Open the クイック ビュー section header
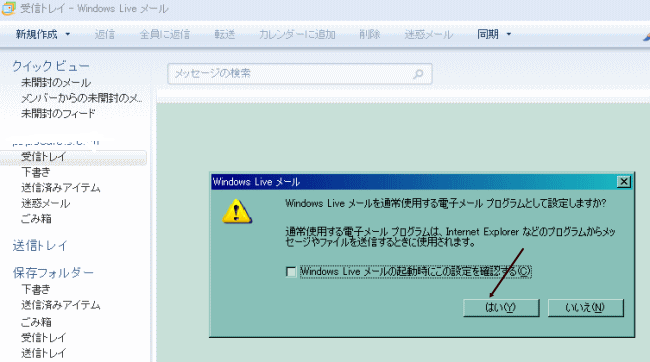This screenshot has height=362, width=650. click(51, 66)
